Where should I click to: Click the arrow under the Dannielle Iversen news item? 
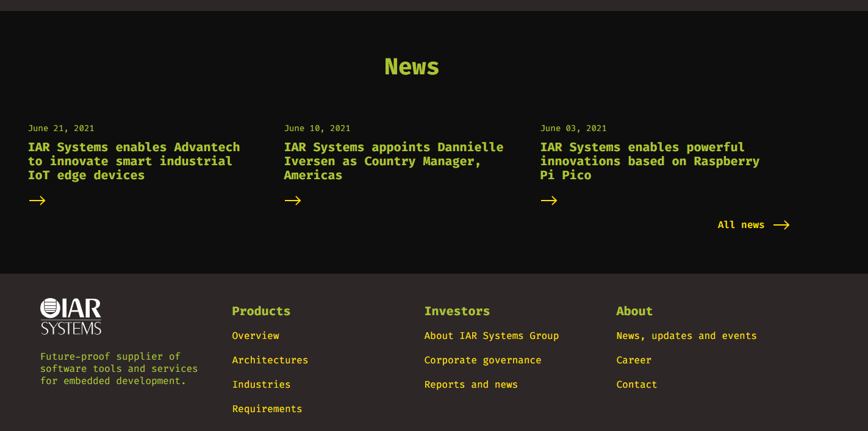tap(293, 201)
